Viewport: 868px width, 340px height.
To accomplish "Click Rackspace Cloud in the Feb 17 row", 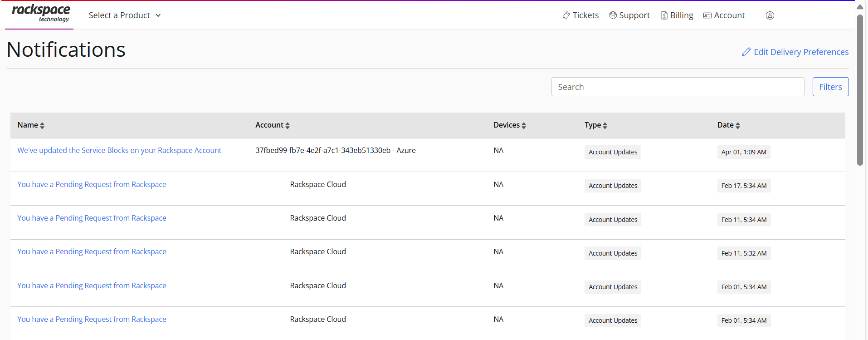I will (318, 184).
